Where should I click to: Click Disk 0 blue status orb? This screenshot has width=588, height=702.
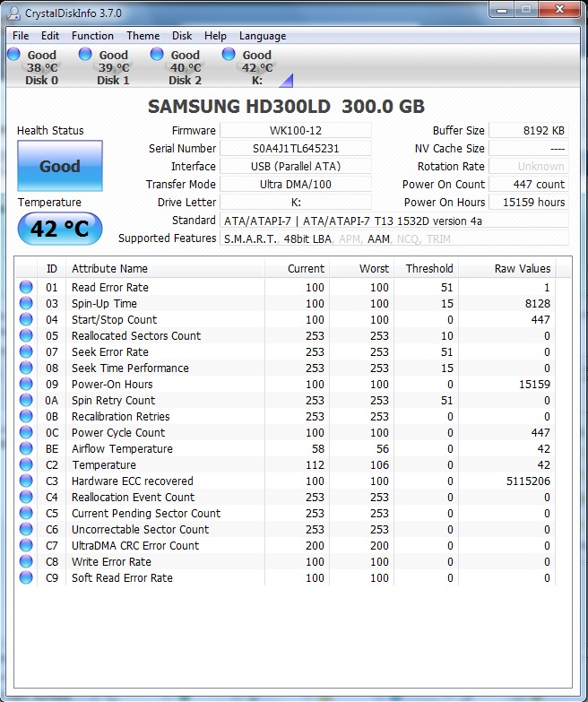(x=13, y=54)
